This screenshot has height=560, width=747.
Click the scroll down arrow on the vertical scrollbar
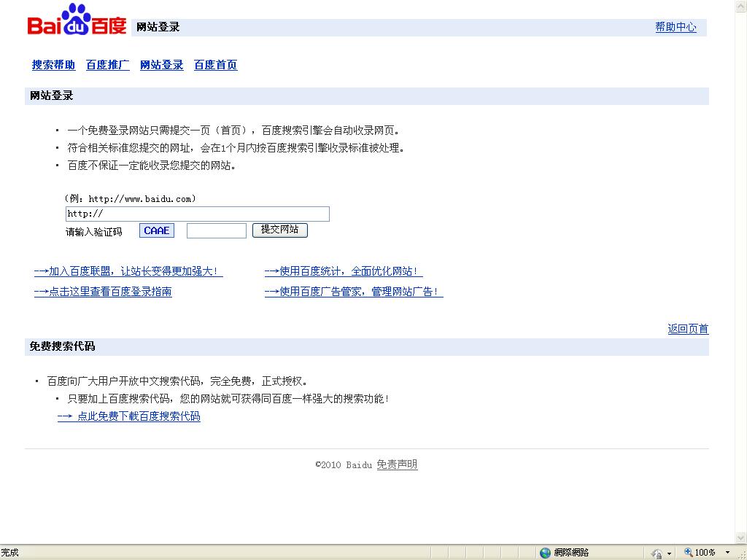(740, 537)
